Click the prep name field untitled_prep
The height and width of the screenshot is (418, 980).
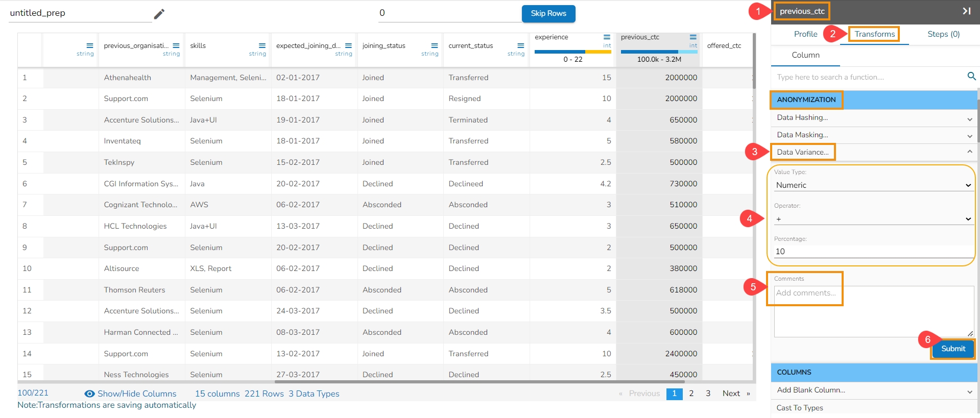(x=81, y=13)
